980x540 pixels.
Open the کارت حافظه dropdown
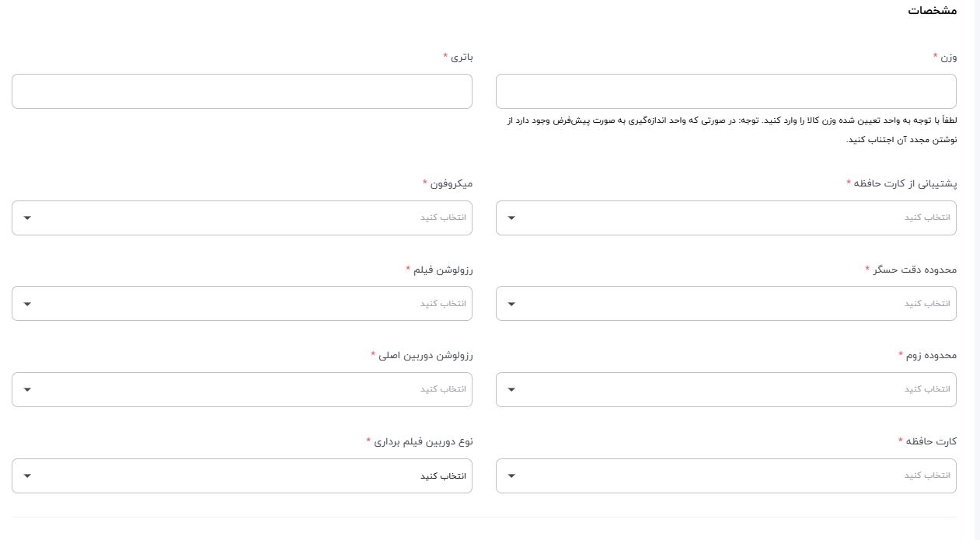tap(726, 476)
